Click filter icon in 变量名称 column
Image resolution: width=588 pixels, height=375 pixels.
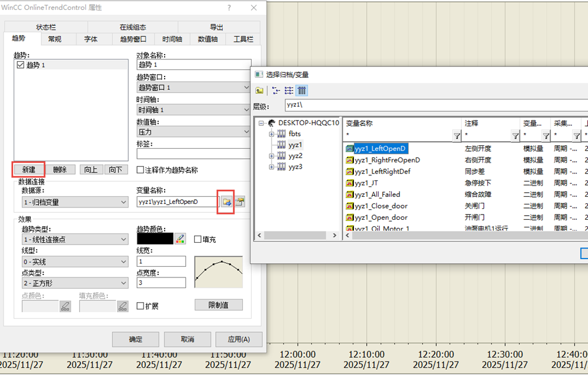[x=456, y=136]
